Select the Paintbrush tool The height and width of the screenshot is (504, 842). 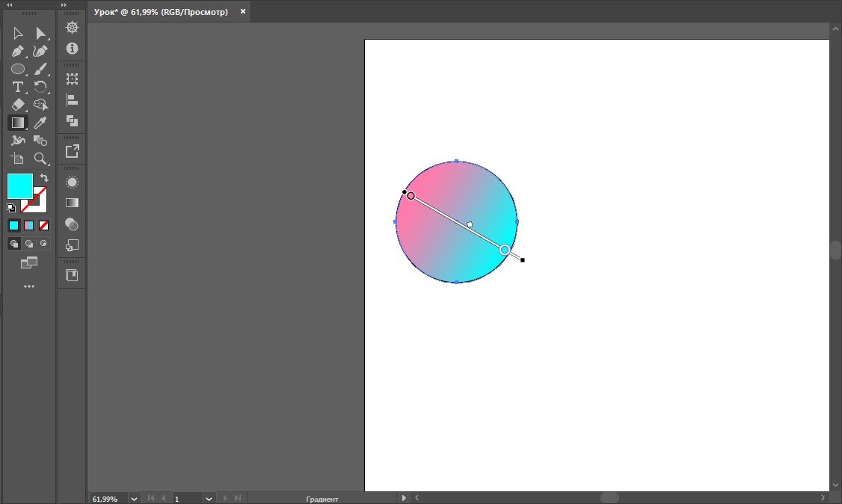(x=40, y=69)
